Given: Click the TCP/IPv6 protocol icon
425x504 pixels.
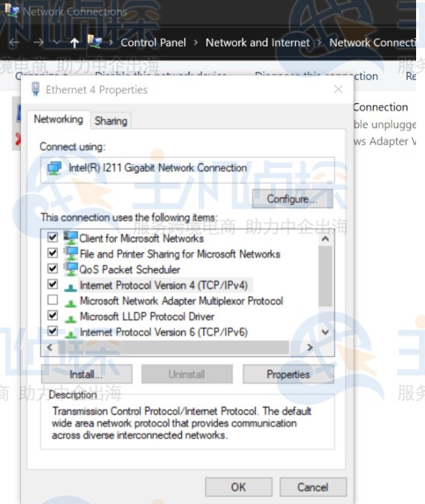Looking at the screenshot, I should click(70, 334).
